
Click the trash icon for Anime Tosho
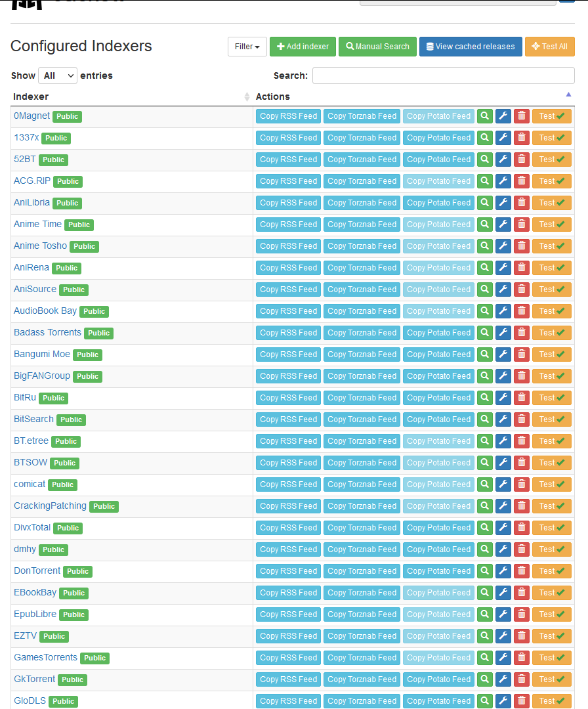click(x=522, y=246)
